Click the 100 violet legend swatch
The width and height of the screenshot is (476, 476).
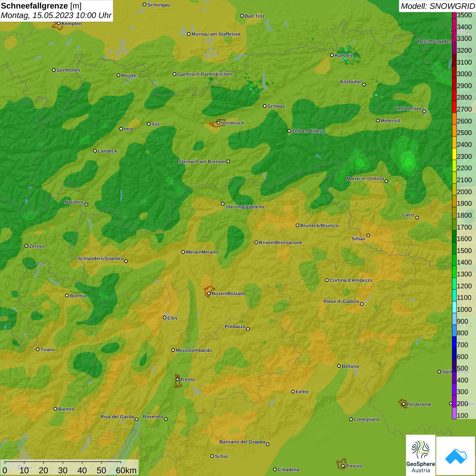(454, 415)
